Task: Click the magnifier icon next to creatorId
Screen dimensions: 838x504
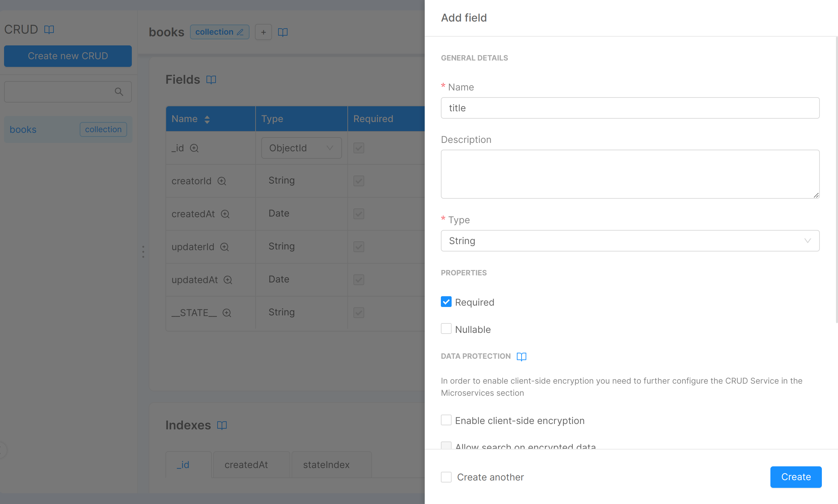Action: pos(222,181)
